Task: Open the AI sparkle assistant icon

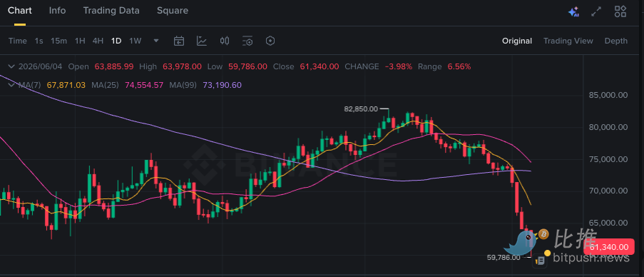Action: 574,11
